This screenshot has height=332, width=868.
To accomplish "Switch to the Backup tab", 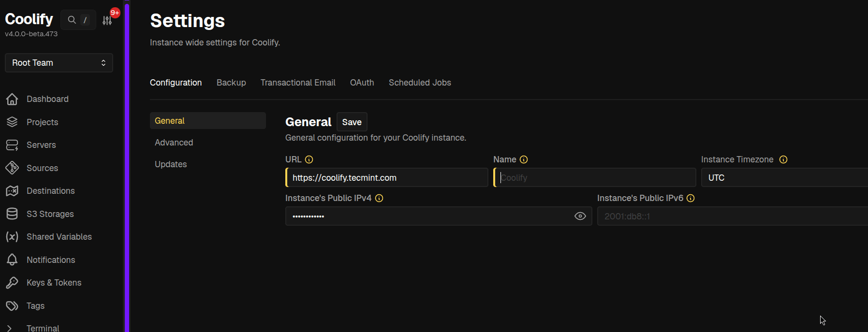I will (x=231, y=83).
